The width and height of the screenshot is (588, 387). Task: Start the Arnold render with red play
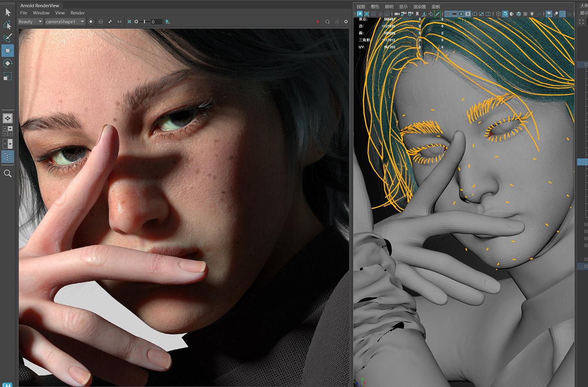point(318,21)
